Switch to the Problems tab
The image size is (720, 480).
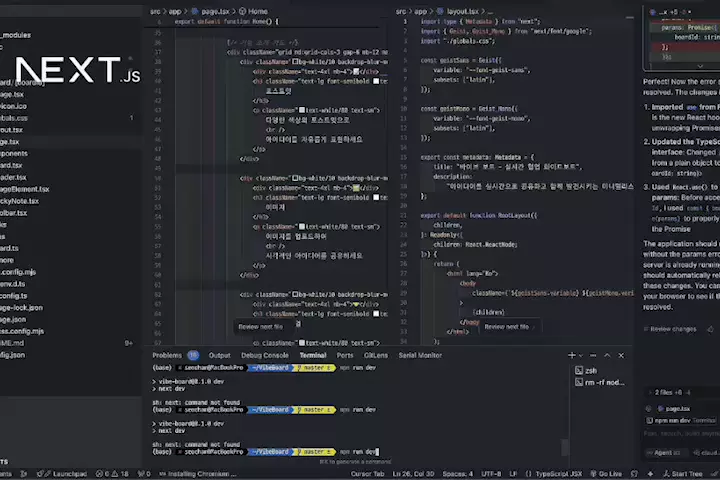click(x=167, y=355)
